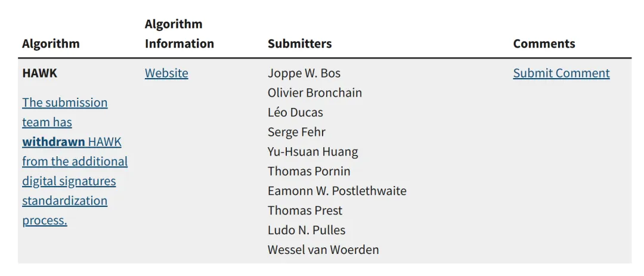Click submitter name Olivier Bronchain
The width and height of the screenshot is (644, 276).
(x=315, y=93)
